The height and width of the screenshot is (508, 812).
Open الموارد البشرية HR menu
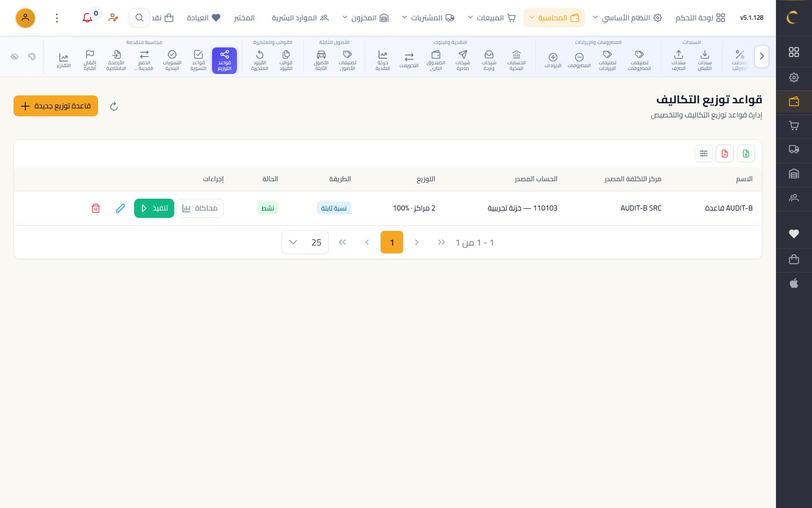[x=300, y=18]
